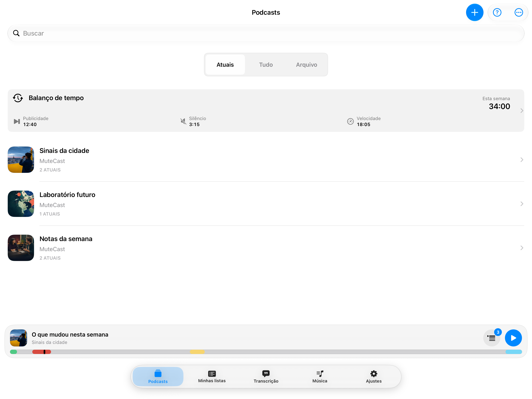Click the Laboratório futuro title

(67, 194)
